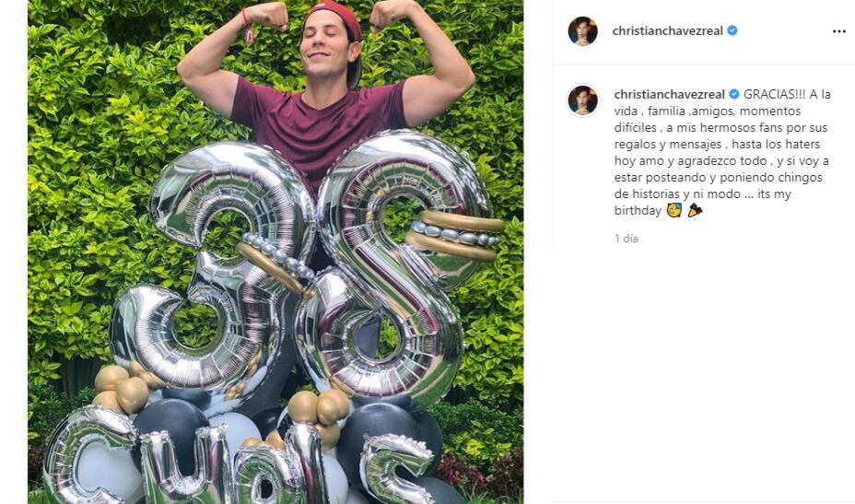Viewport: 855px width, 504px height.
Task: Click the silver number 8 balloon
Action: (396, 267)
